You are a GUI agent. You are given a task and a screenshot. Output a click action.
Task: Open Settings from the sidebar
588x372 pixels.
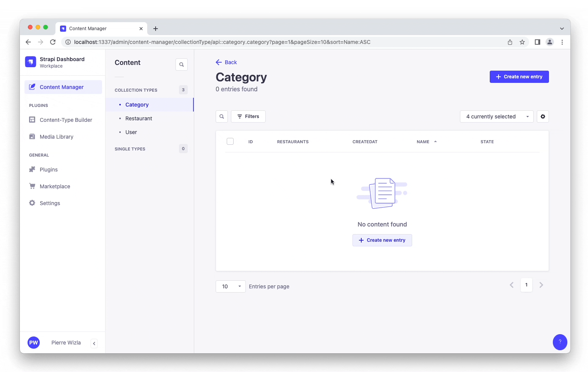click(49, 203)
